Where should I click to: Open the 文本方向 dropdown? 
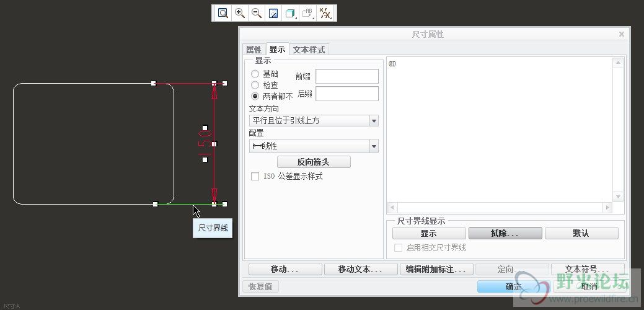(x=314, y=121)
